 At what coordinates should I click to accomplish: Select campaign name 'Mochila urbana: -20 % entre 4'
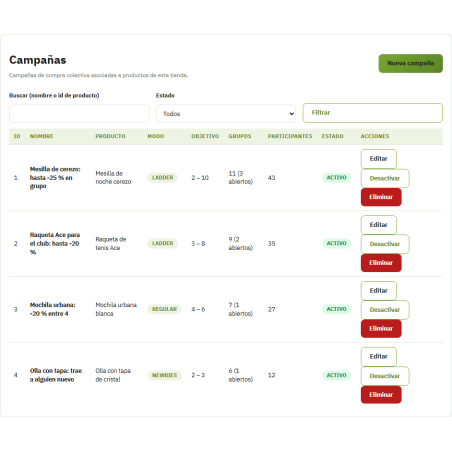(x=52, y=309)
